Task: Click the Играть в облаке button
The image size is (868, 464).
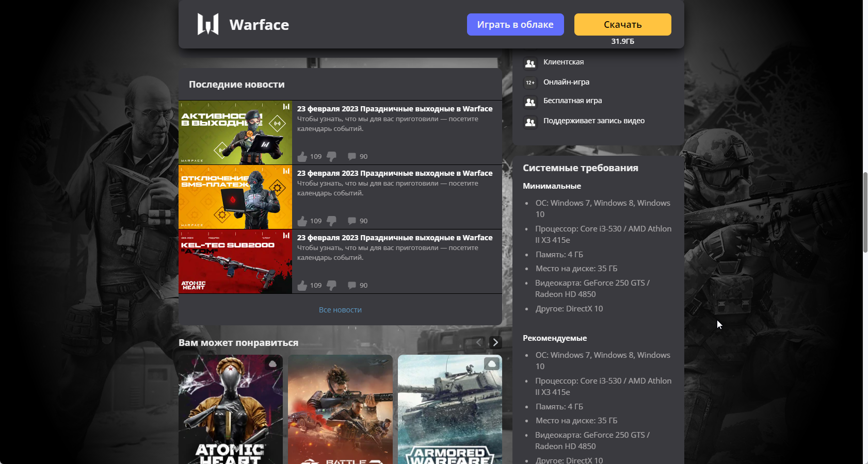Action: click(x=515, y=24)
